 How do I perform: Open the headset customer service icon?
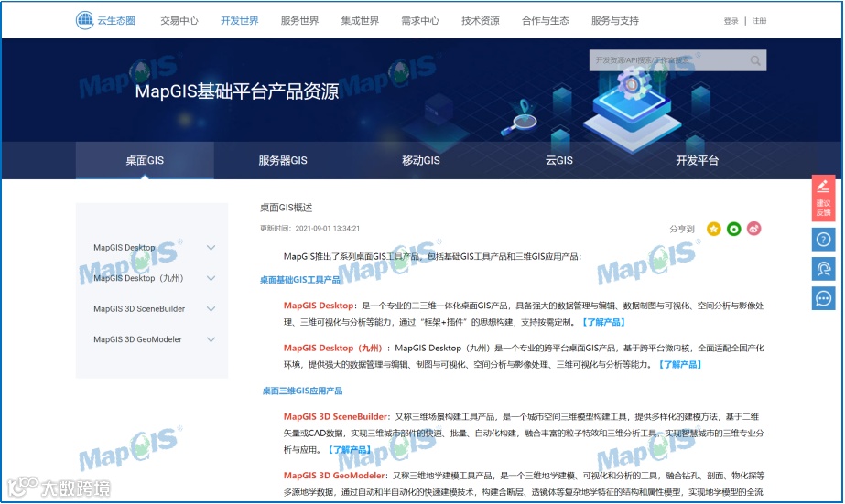(823, 269)
